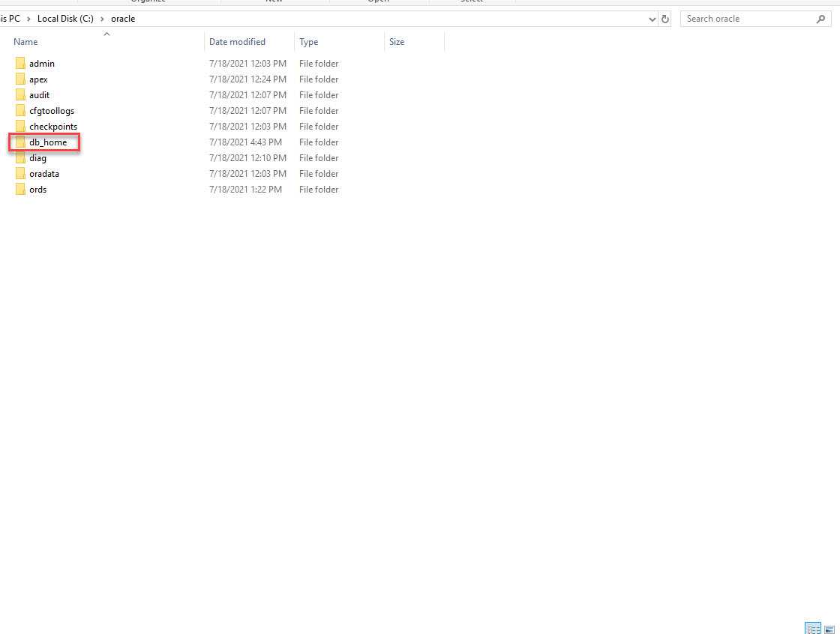This screenshot has width=840, height=634.
Task: Sort files by Date modified
Action: pyautogui.click(x=236, y=42)
